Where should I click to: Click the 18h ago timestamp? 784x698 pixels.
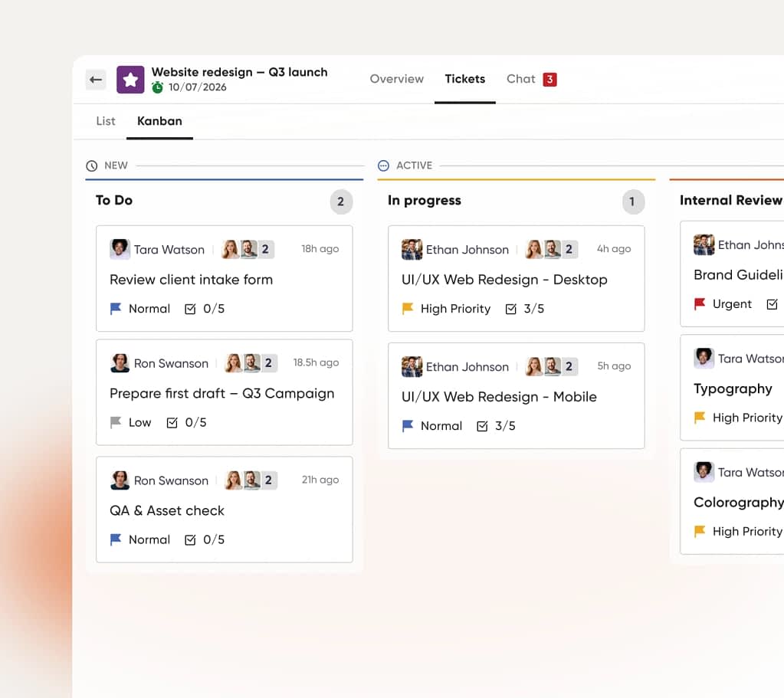(320, 248)
